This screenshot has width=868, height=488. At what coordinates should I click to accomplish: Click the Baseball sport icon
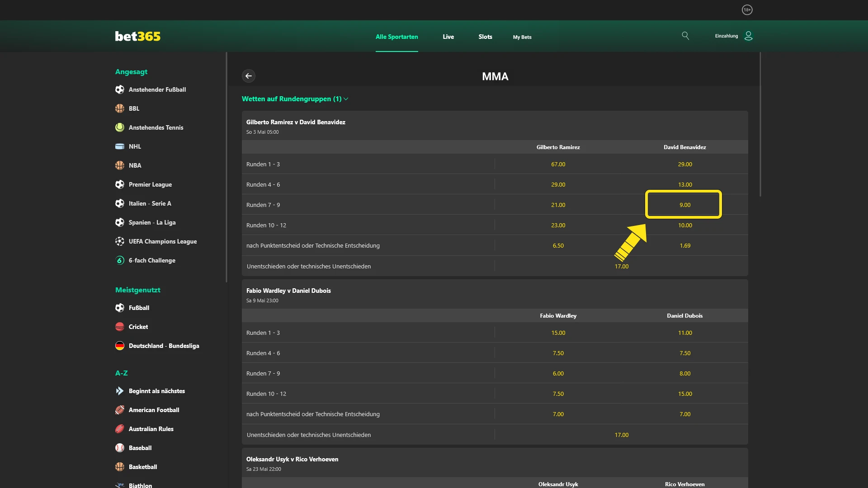119,448
